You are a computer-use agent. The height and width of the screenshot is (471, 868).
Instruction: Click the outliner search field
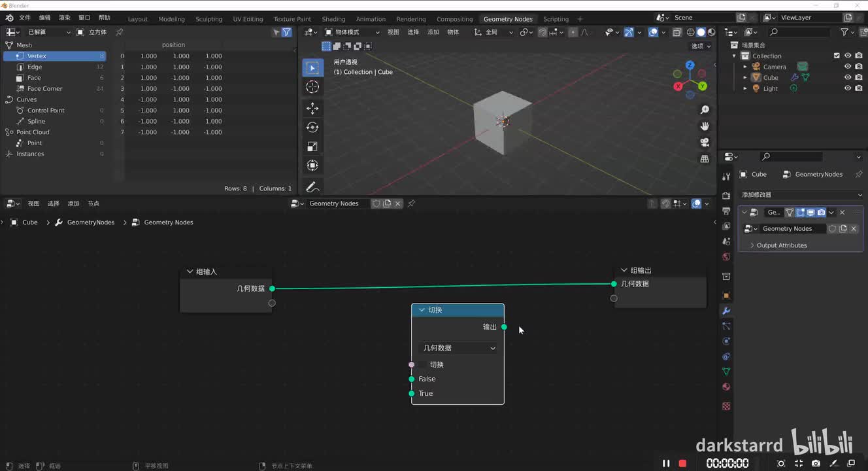(801, 32)
